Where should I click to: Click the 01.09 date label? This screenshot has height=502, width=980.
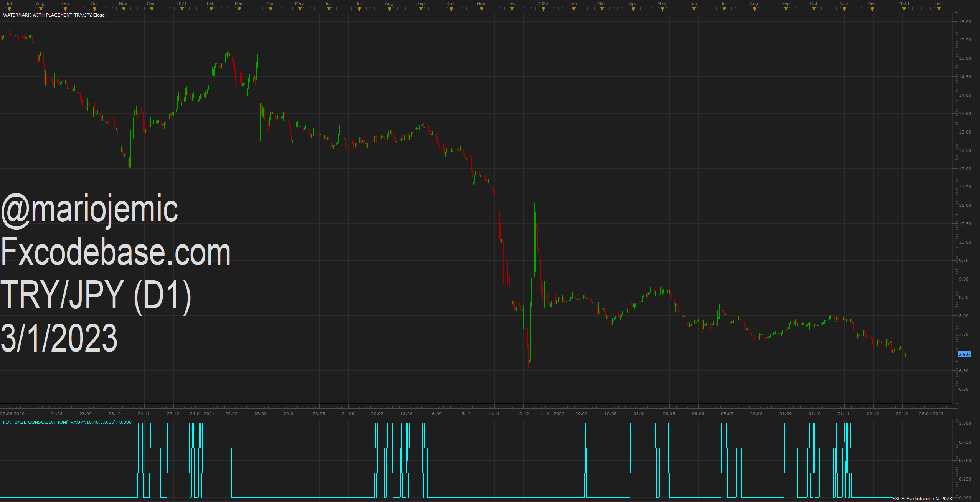pos(785,414)
